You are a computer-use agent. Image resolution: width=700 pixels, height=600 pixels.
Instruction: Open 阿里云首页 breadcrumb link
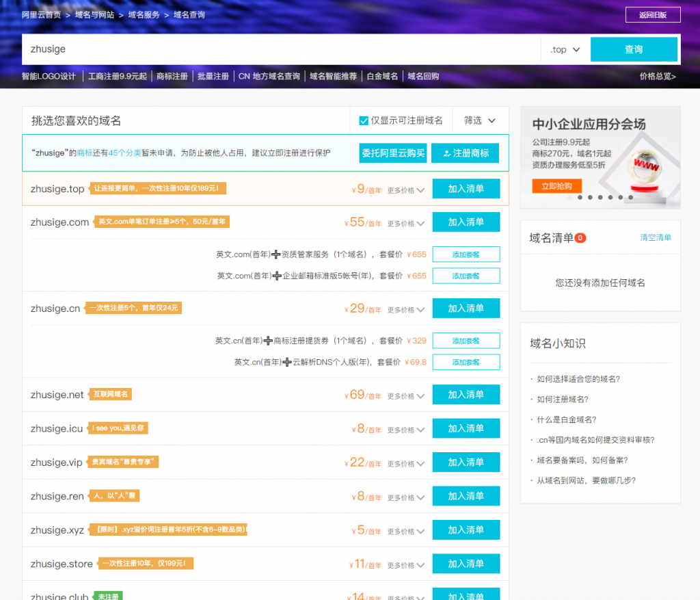click(42, 15)
